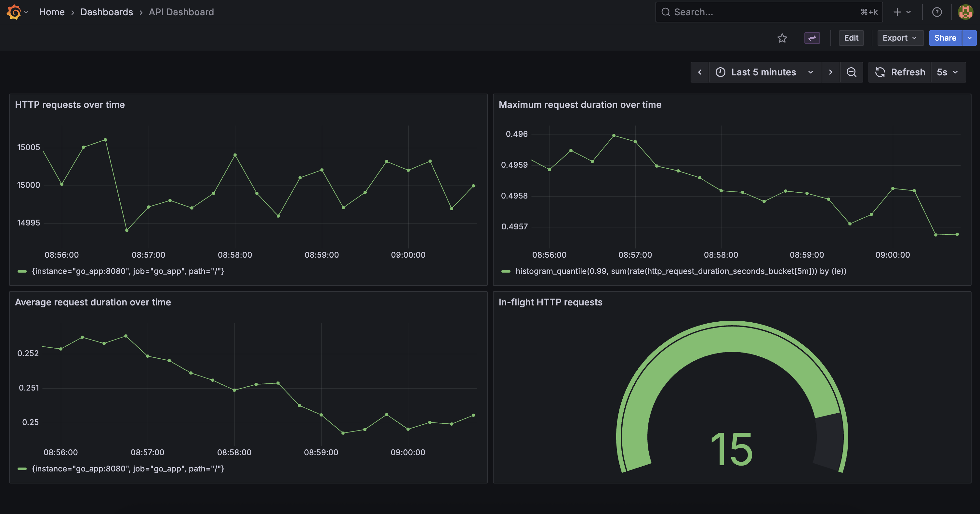Open the public dashboard sharing icon

click(x=812, y=38)
